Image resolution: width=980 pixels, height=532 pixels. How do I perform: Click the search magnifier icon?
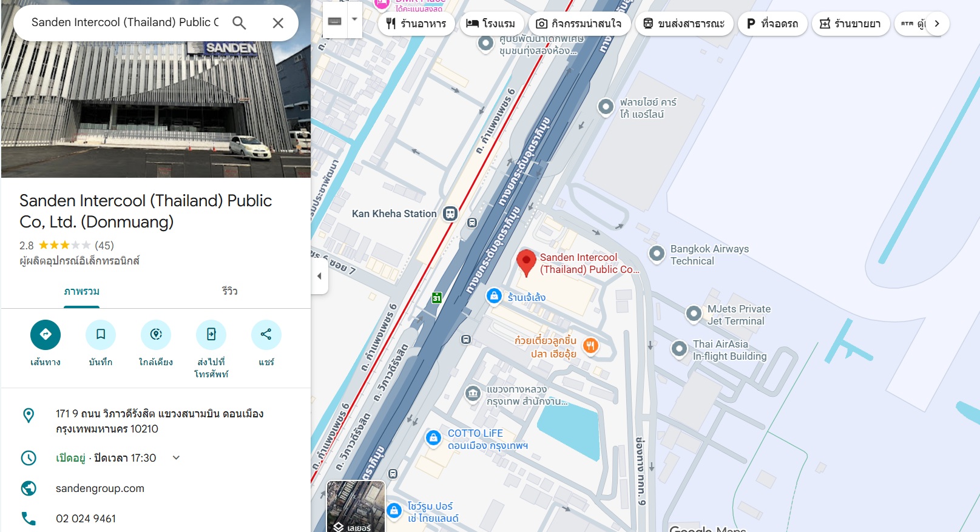point(239,23)
